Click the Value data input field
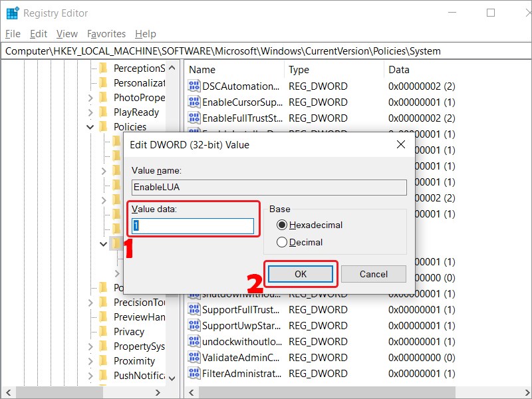This screenshot has height=399, width=532. pos(193,226)
